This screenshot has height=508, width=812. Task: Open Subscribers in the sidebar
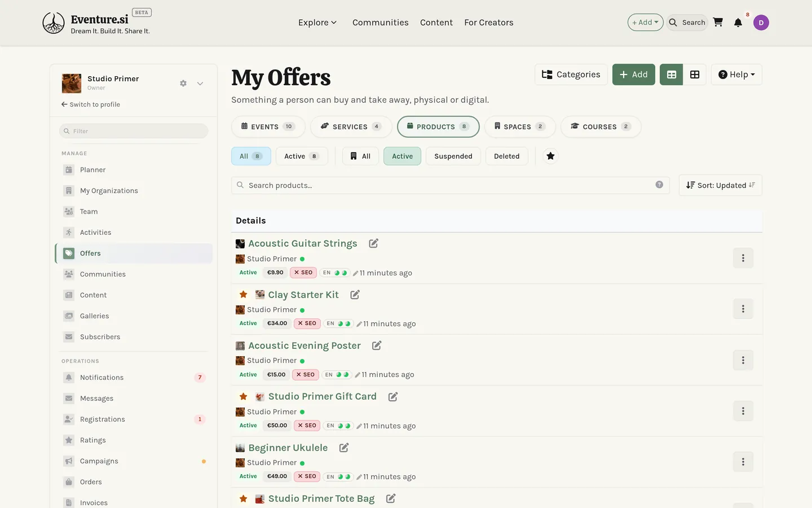[x=134, y=337]
